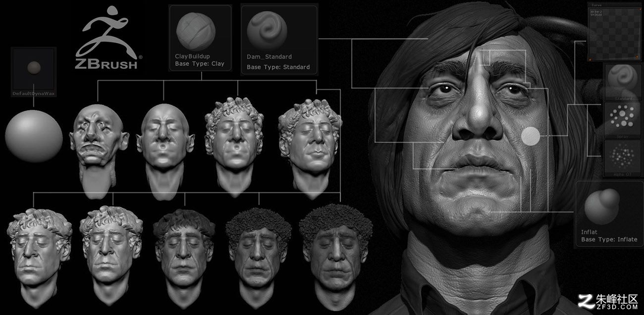Click the bottom-right orange point of the Curve graph

636,57
